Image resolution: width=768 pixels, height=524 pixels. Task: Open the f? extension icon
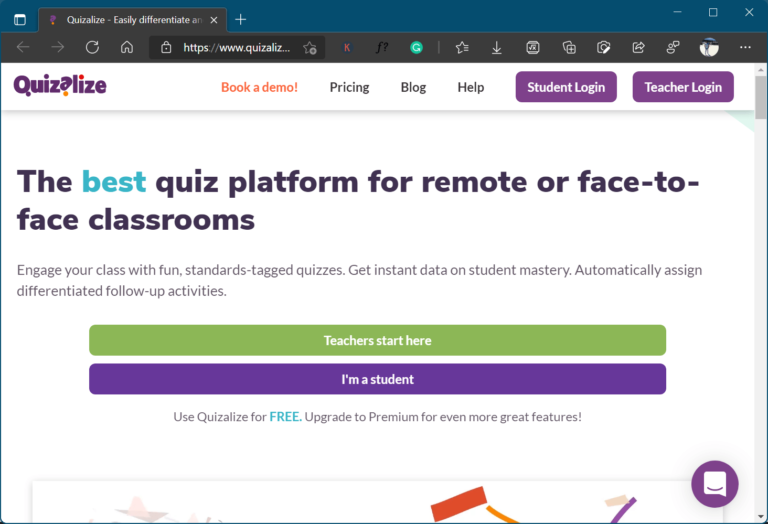(382, 48)
